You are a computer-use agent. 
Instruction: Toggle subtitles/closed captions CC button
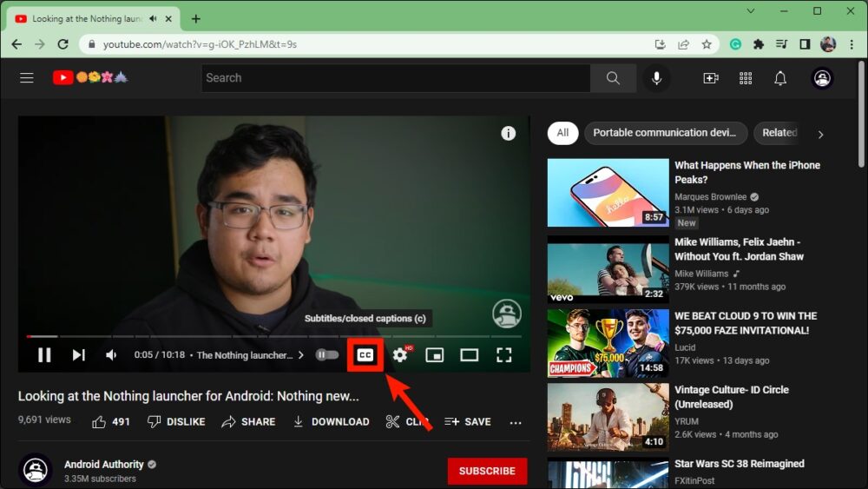pyautogui.click(x=365, y=355)
